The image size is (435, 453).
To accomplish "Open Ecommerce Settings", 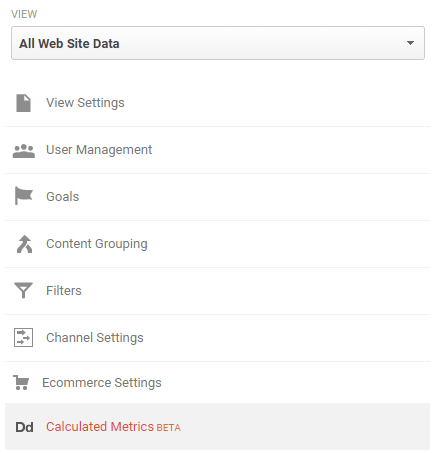I will tap(102, 383).
